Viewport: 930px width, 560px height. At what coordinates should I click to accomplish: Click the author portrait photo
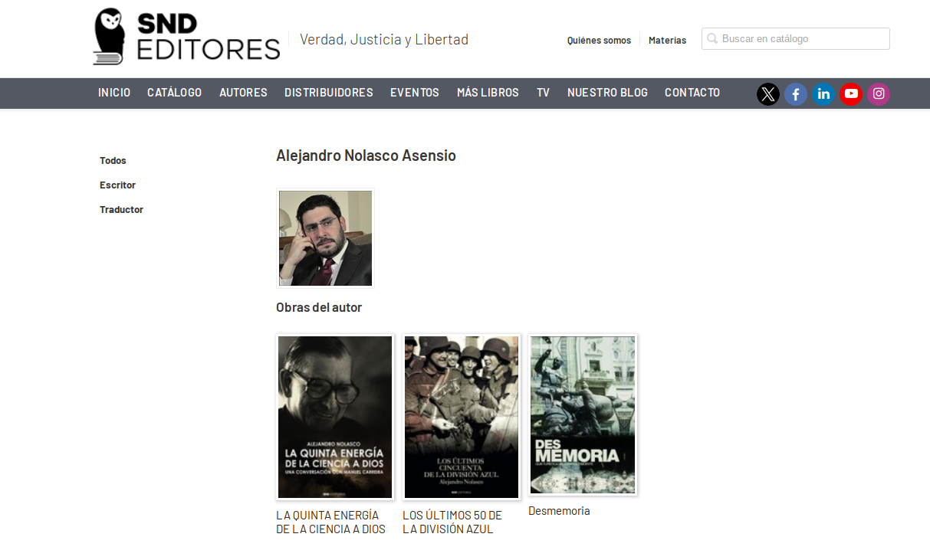coord(325,238)
